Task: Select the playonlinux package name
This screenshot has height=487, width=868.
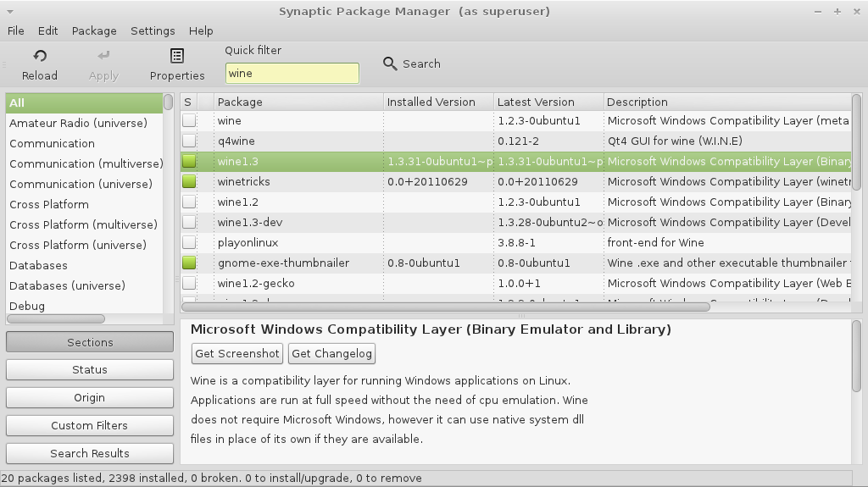Action: coord(248,243)
